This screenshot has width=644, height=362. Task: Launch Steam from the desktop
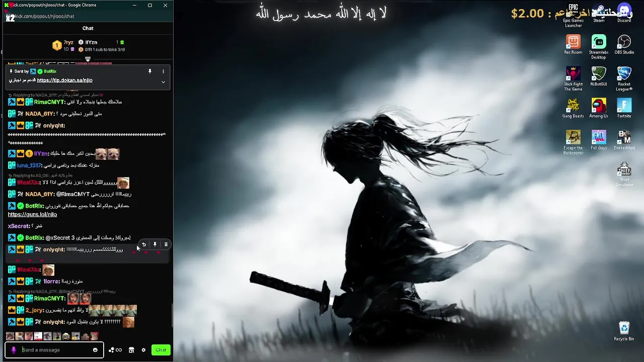(x=599, y=14)
